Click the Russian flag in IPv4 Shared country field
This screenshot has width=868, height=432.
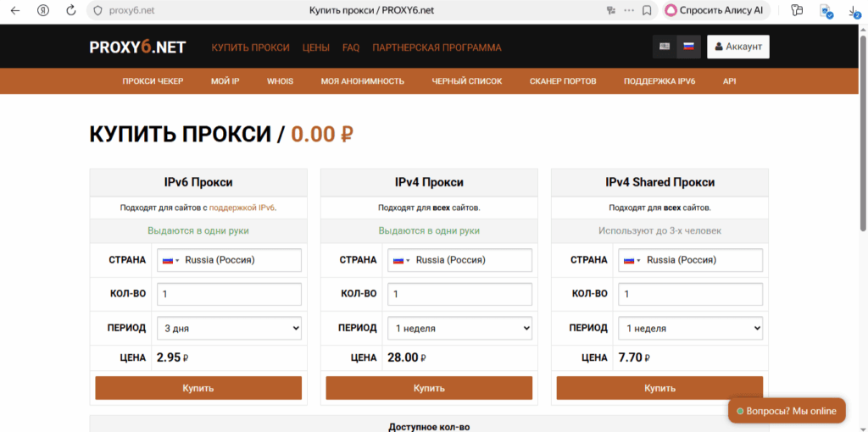coord(630,261)
